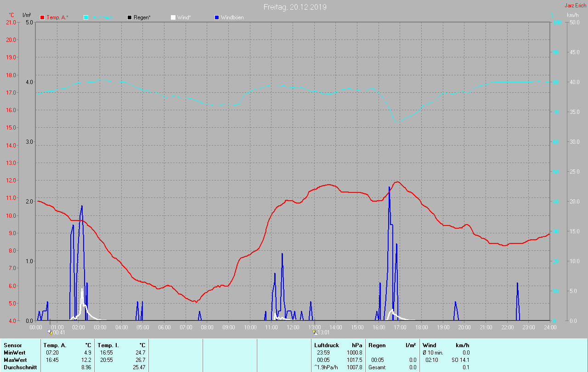
Task: Click the '16:45' maximum temperature time
Action: click(52, 360)
